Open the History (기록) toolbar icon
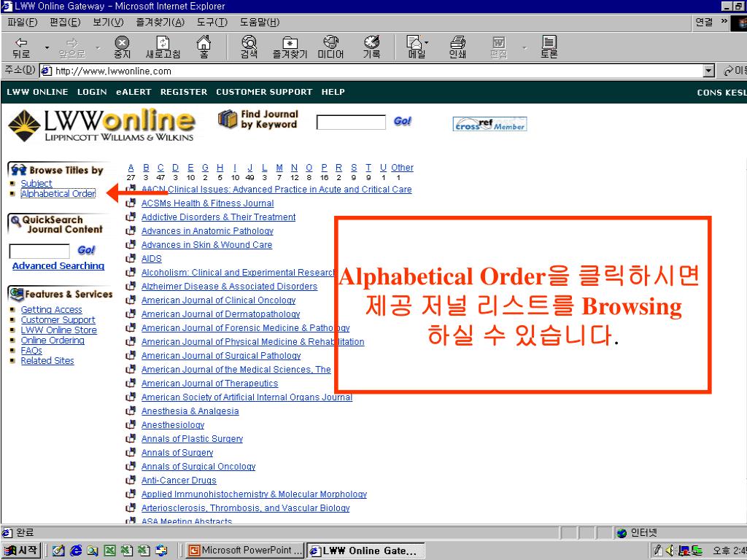Viewport: 747px width, 560px height. click(371, 47)
